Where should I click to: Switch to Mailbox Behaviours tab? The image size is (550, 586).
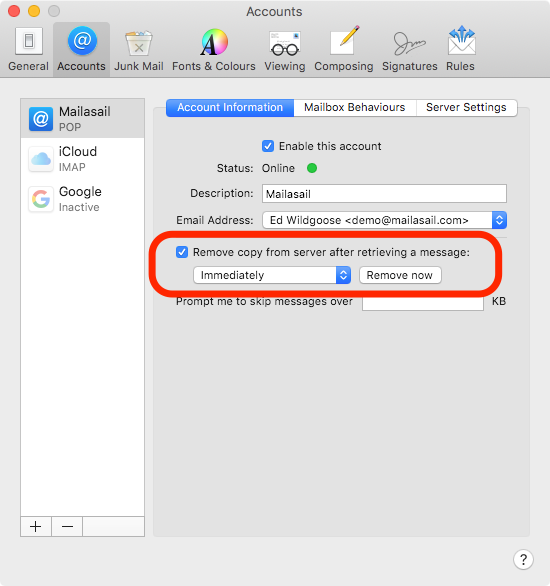click(355, 108)
